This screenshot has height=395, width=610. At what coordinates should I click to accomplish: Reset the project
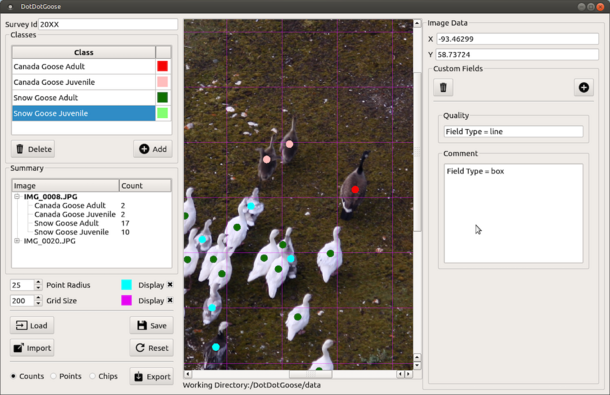(151, 348)
